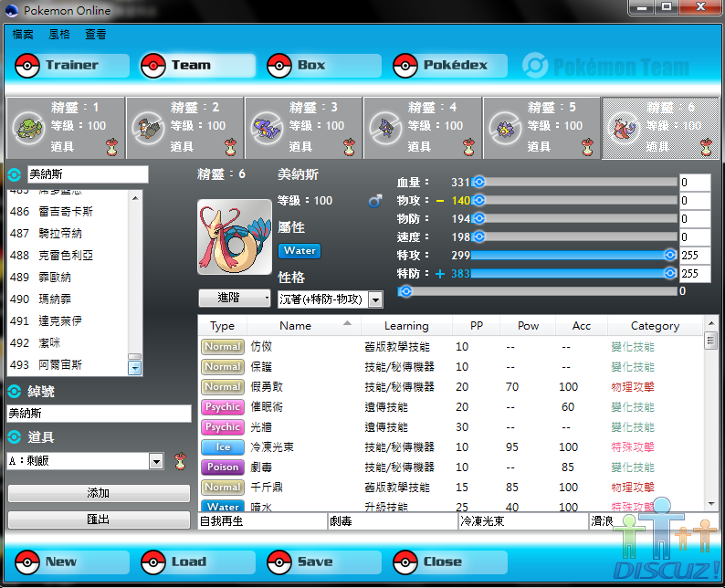This screenshot has width=725, height=588.
Task: Click apple icon beside item dropdown
Action: click(x=180, y=461)
